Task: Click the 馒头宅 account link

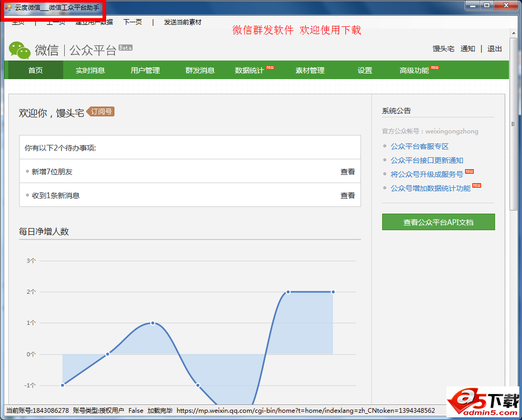Action: point(443,49)
